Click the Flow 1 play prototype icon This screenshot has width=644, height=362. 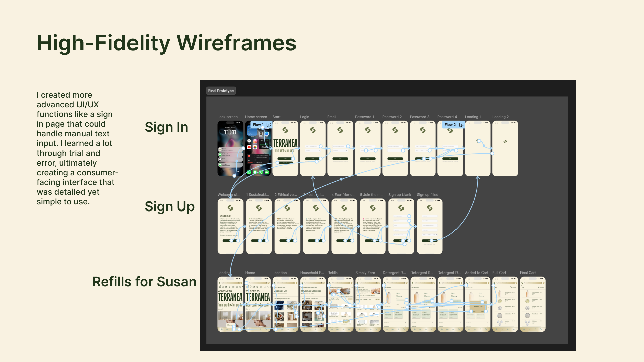tap(269, 125)
